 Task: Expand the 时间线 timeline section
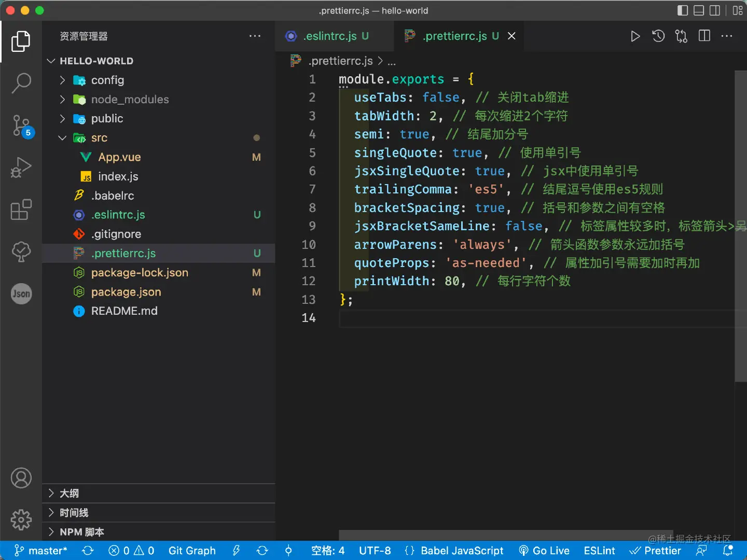pos(159,513)
